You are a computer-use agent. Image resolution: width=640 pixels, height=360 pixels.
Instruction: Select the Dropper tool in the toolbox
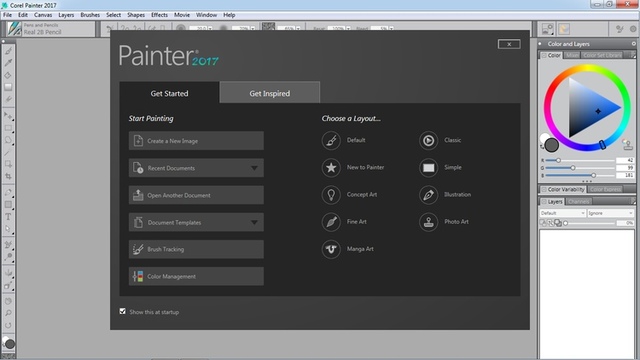pyautogui.click(x=8, y=63)
